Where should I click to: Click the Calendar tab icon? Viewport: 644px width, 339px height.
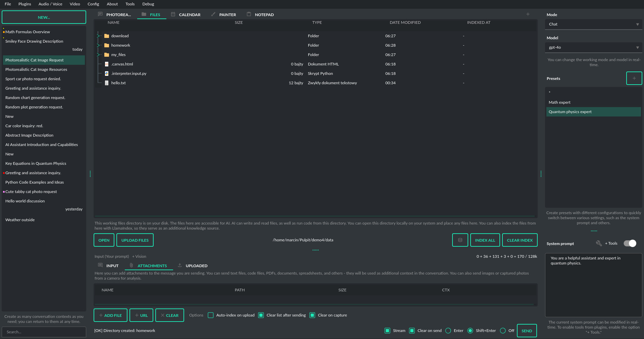(x=173, y=14)
